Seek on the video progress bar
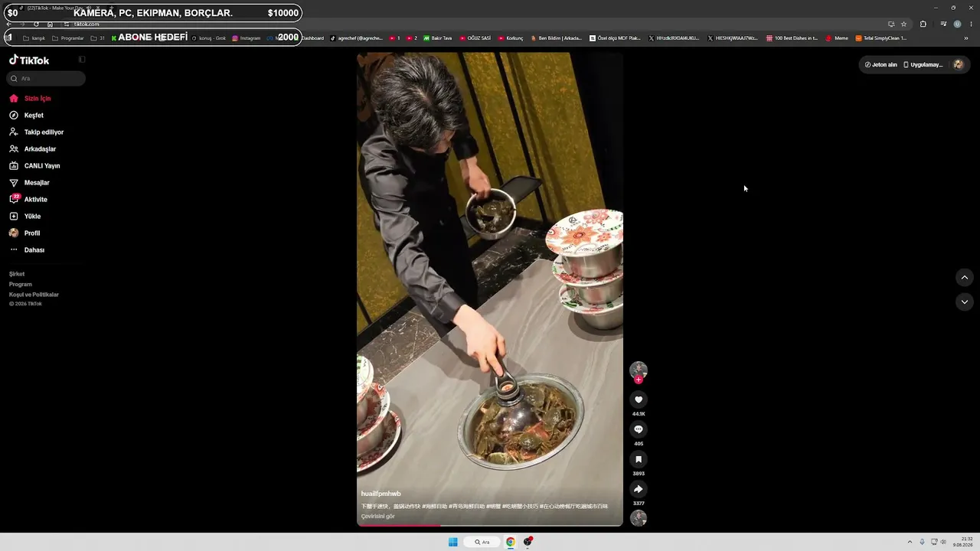 [490, 525]
